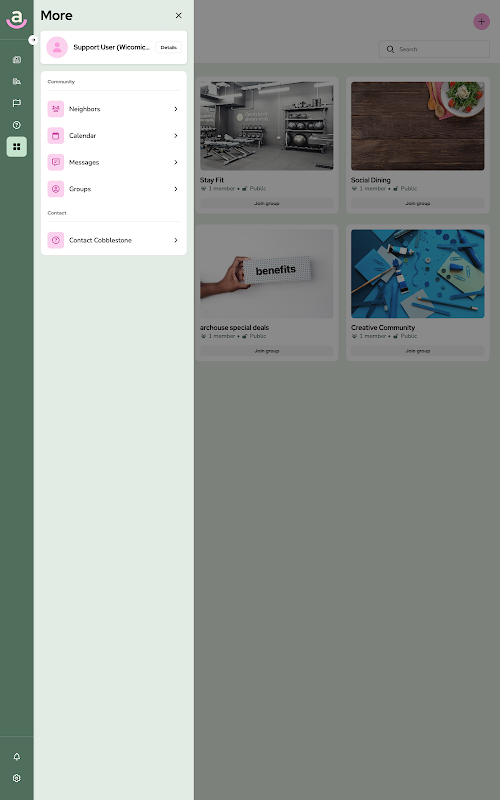The height and width of the screenshot is (800, 500).
Task: Expand the Calendar chevron
Action: click(x=176, y=136)
